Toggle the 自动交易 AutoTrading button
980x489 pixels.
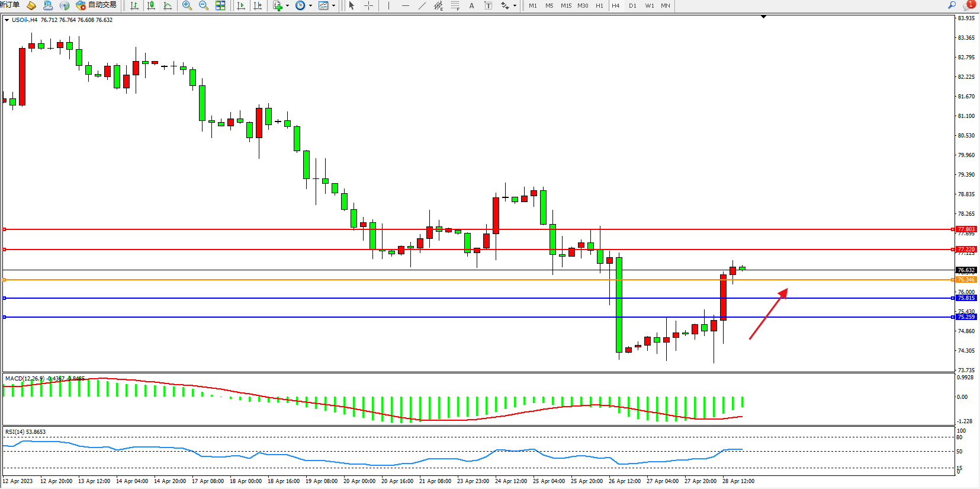pos(97,5)
